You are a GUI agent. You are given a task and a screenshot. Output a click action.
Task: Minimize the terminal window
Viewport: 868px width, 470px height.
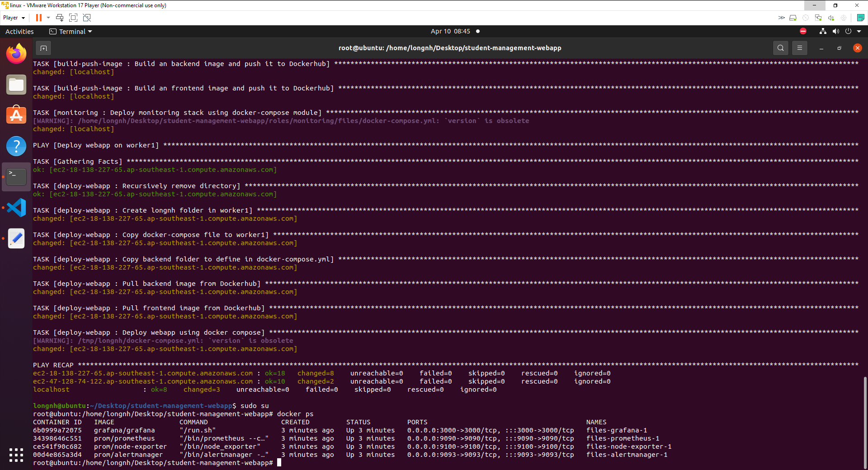[821, 48]
